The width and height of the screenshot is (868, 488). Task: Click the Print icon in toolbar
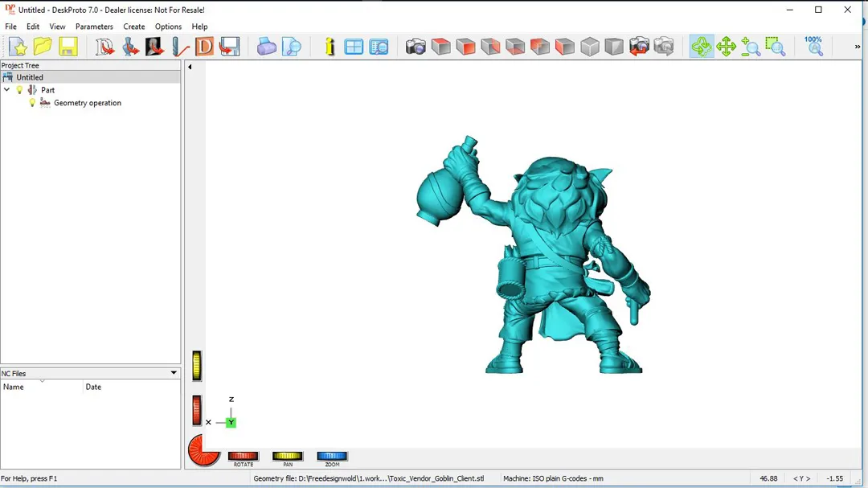coord(266,47)
